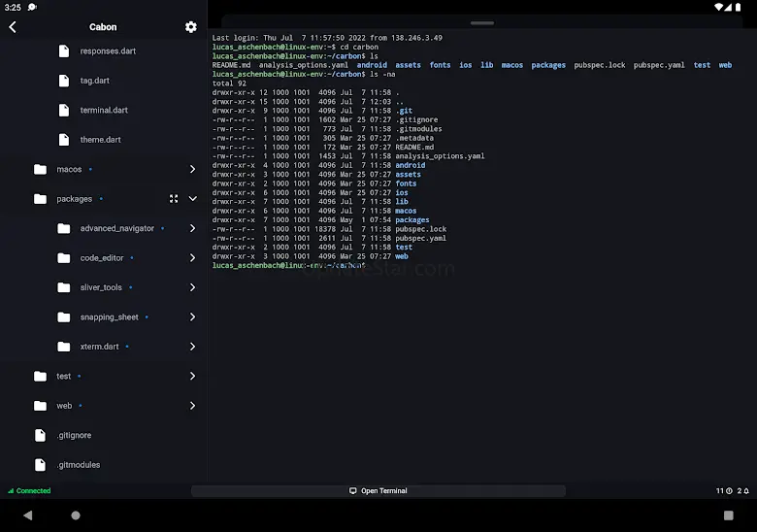The image size is (757, 532).
Task: Click folder icon of advanced_navigator
Action: 64,228
